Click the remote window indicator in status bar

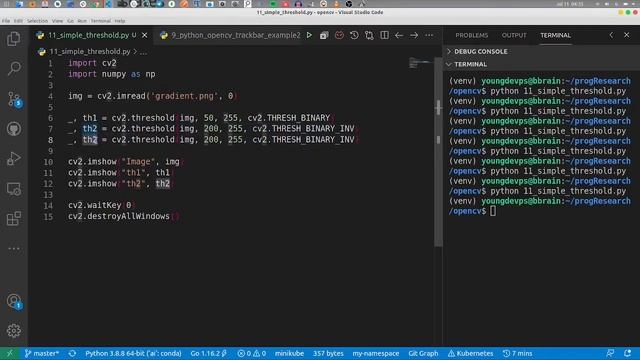point(10,353)
